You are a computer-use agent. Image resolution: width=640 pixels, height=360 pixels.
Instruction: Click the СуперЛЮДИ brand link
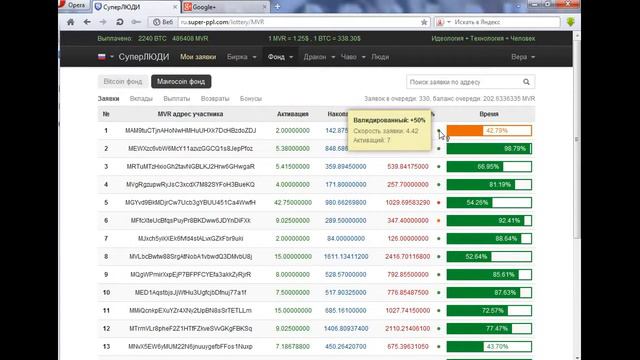point(144,57)
